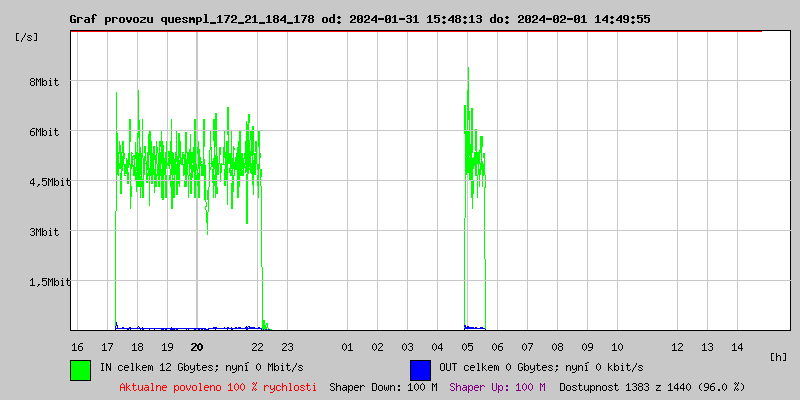Click the green IN legend color box

pyautogui.click(x=80, y=369)
